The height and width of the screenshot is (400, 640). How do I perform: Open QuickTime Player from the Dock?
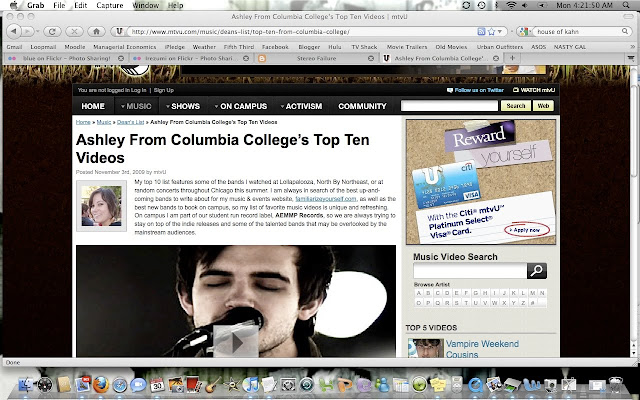tap(475, 385)
